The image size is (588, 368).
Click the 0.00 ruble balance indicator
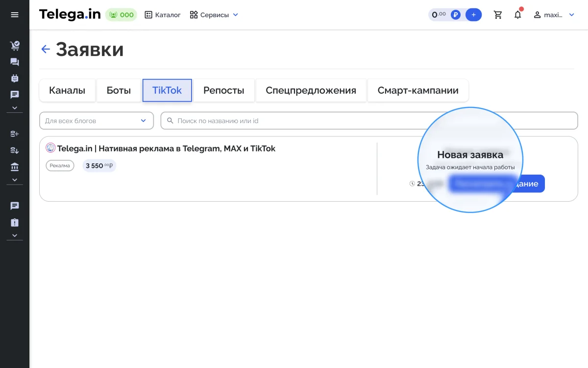point(445,15)
